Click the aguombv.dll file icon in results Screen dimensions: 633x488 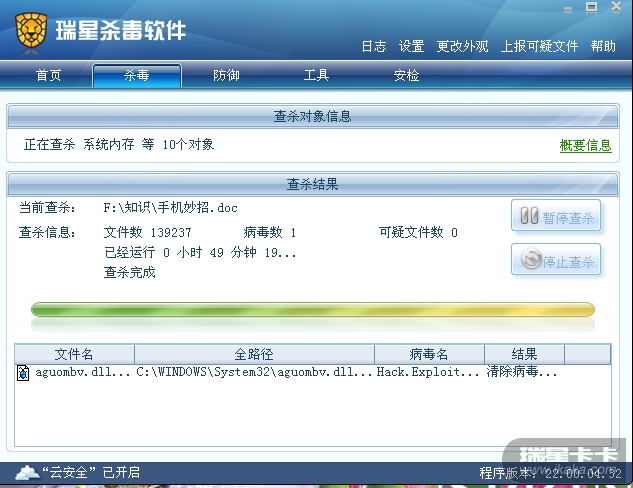[23, 373]
